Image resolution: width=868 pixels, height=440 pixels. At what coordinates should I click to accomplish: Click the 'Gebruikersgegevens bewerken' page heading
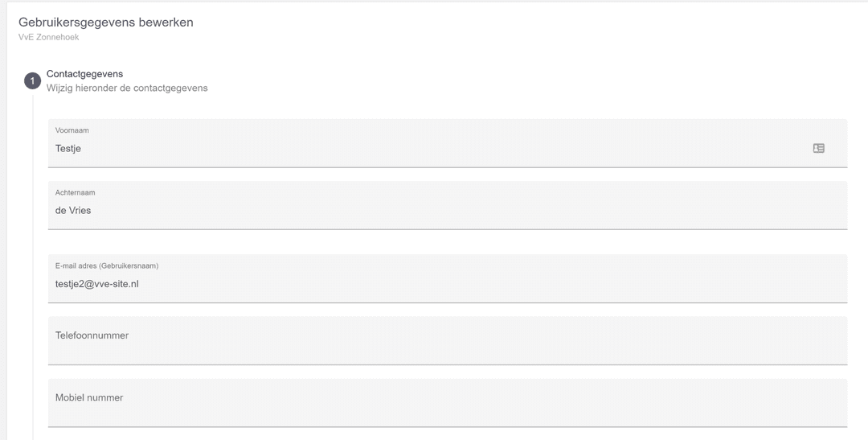coord(106,22)
